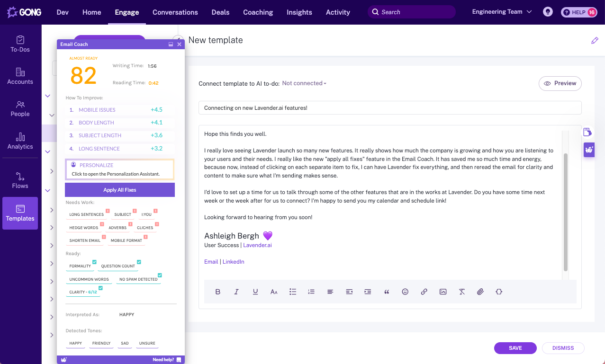This screenshot has width=605, height=364.
Task: Insert bulleted list
Action: point(293,292)
